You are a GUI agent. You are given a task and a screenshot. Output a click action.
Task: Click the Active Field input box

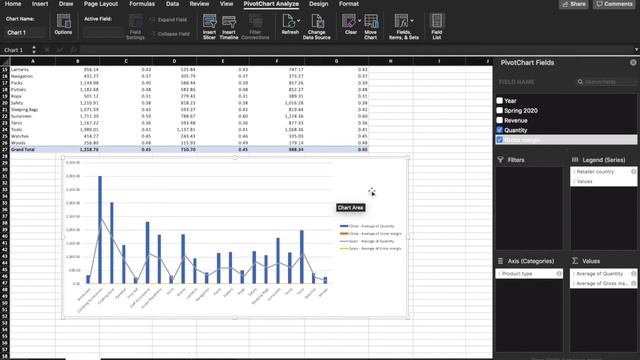(x=103, y=32)
